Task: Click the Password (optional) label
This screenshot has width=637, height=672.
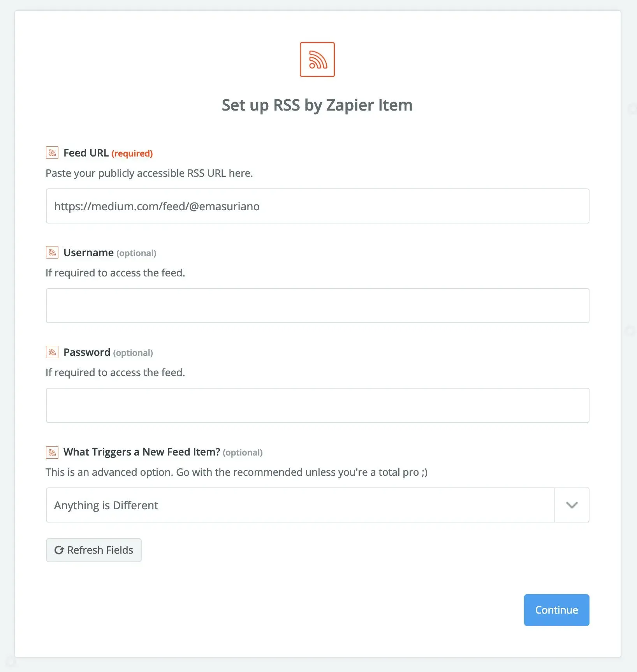Action: click(108, 352)
